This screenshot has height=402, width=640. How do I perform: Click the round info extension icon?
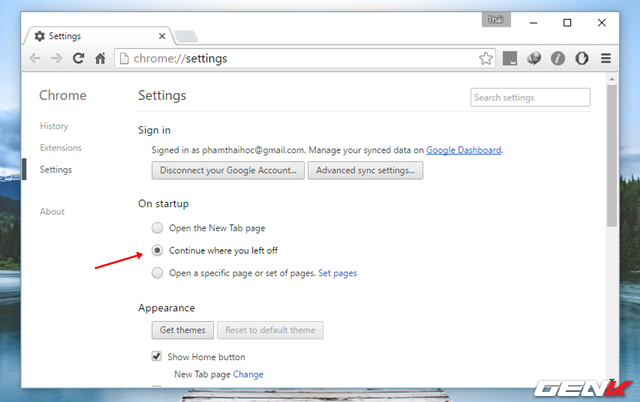pos(559,58)
